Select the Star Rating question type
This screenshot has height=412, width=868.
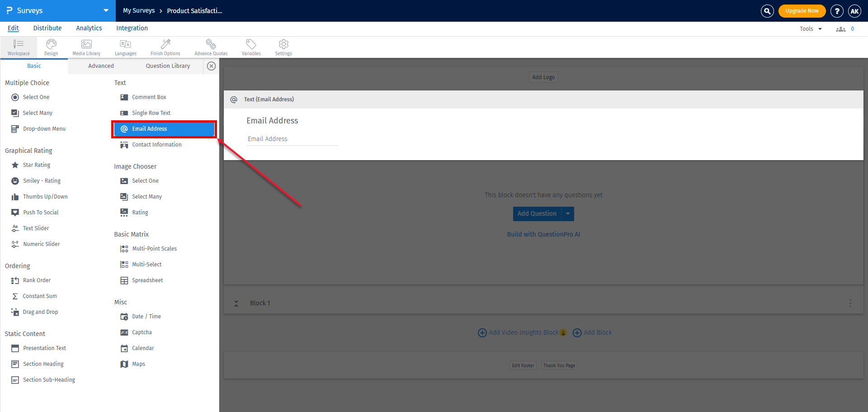click(x=36, y=165)
